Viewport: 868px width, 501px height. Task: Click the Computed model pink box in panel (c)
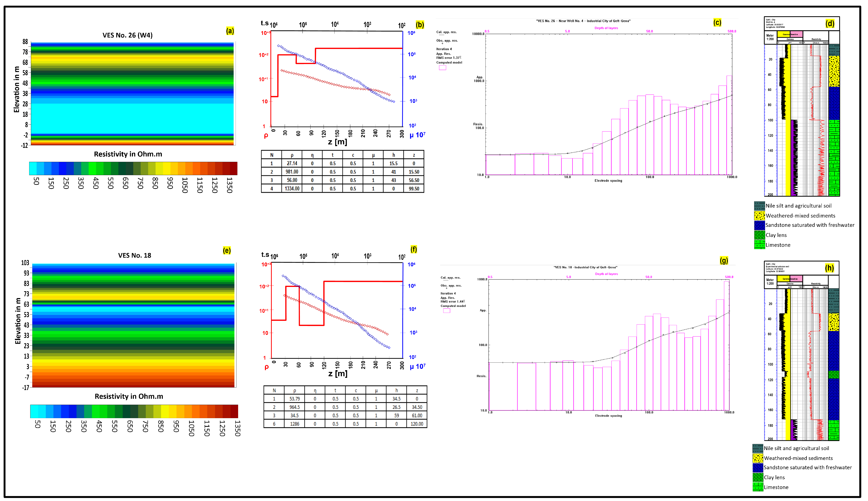point(442,68)
